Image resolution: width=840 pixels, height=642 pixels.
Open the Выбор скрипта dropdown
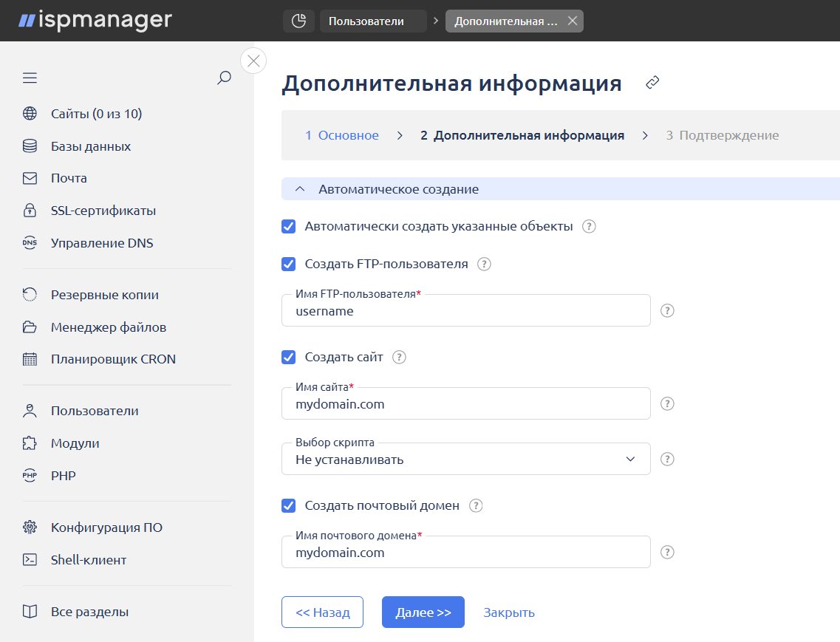coord(465,460)
